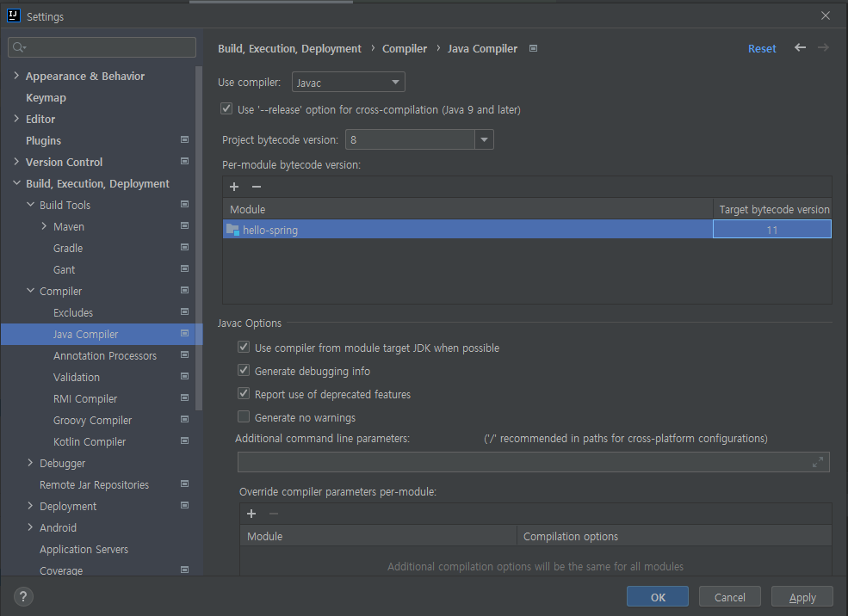Viewport: 848px width, 616px height.
Task: Open Kotlin Compiler settings
Action: tap(90, 441)
